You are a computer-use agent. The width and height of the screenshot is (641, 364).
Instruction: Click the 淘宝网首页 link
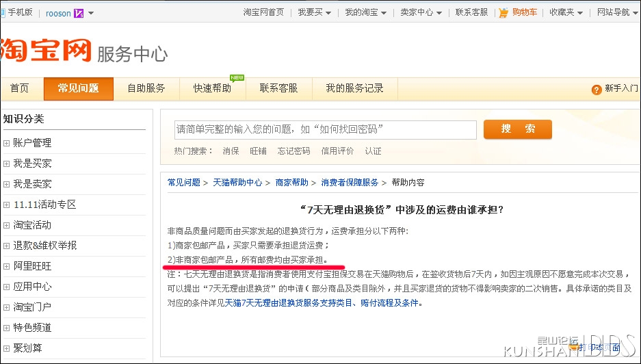pos(263,13)
